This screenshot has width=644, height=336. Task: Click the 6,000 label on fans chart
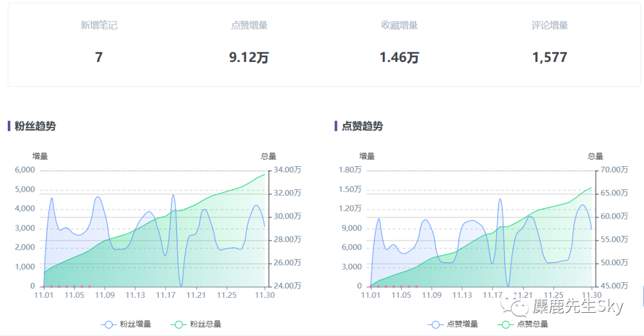coord(25,170)
